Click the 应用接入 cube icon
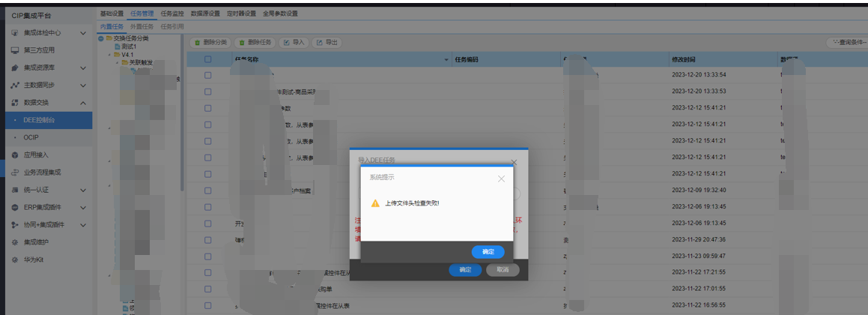The image size is (868, 315). [x=15, y=155]
